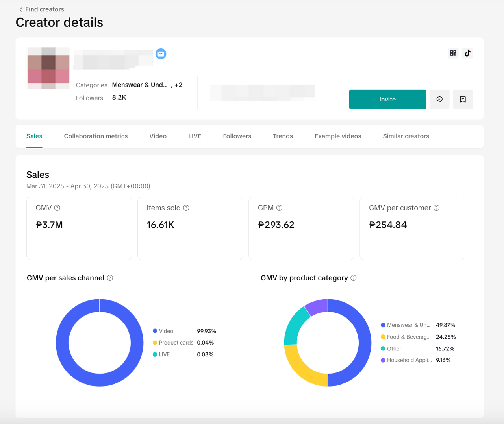Click the blue email envelope icon
Viewport: 504px width, 424px height.
tap(161, 54)
